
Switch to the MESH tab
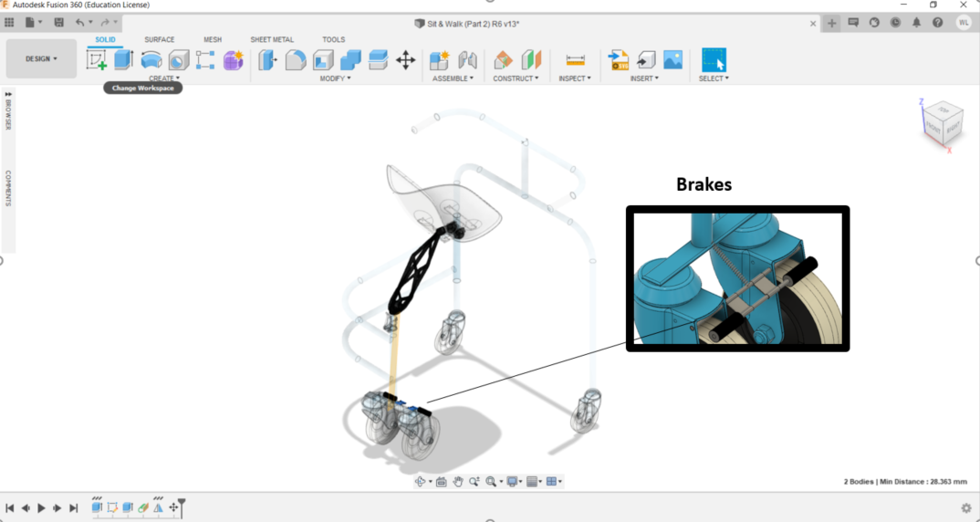[x=213, y=39]
